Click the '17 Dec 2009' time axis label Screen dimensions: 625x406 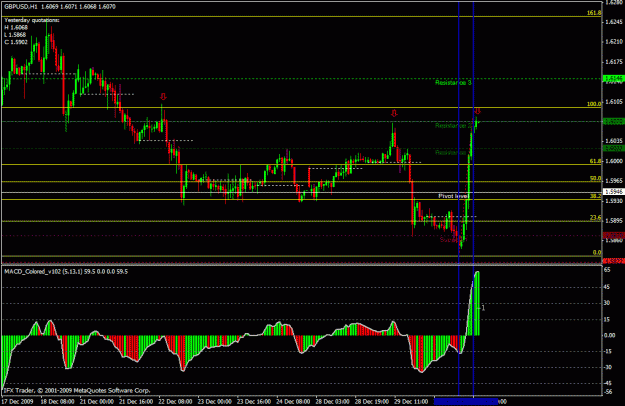pyautogui.click(x=18, y=402)
